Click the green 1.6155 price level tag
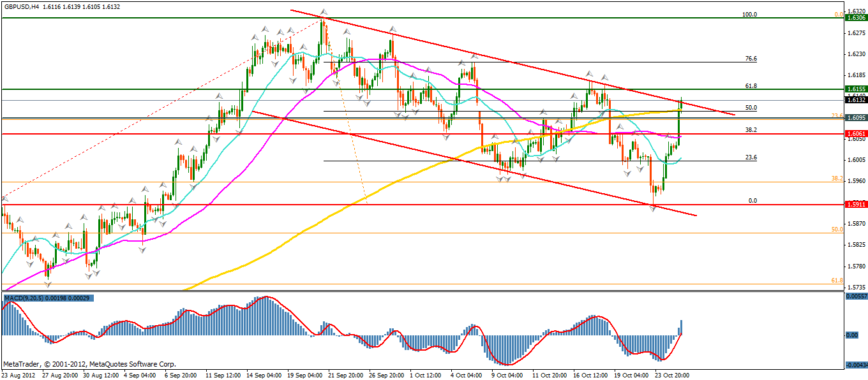Screen dimensions: 868x380 pyautogui.click(x=856, y=89)
